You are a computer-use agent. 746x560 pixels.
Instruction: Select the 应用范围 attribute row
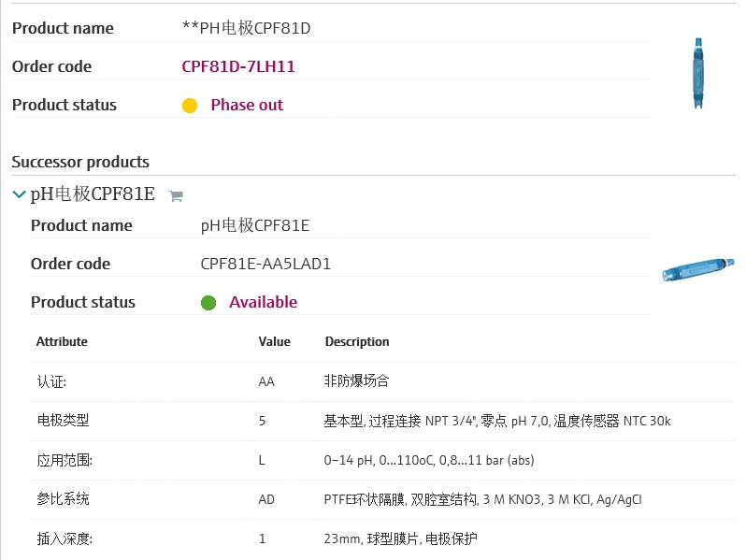pyautogui.click(x=65, y=460)
